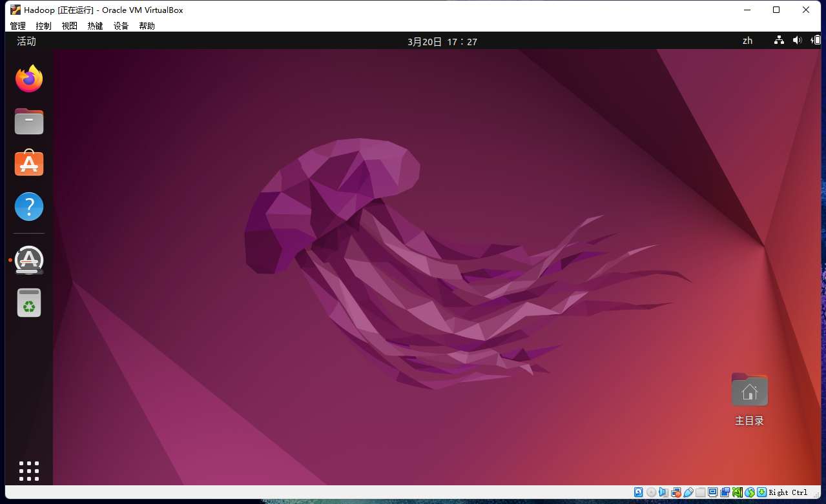
Task: Open the 帮助 menu in VirtualBox
Action: tap(147, 26)
